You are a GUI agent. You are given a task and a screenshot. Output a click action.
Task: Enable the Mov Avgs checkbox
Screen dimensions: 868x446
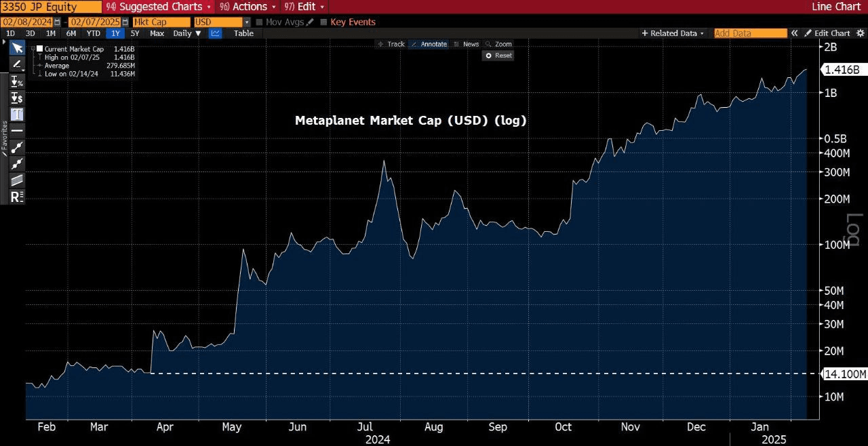(260, 22)
